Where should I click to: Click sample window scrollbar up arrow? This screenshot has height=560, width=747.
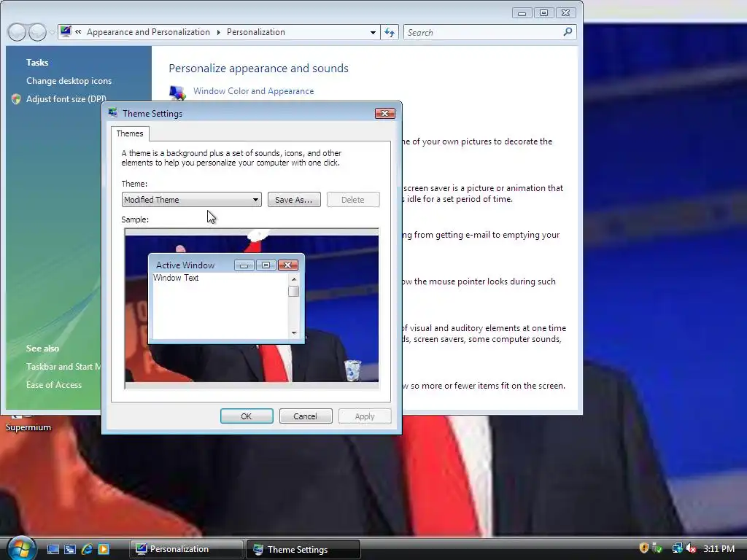(294, 279)
